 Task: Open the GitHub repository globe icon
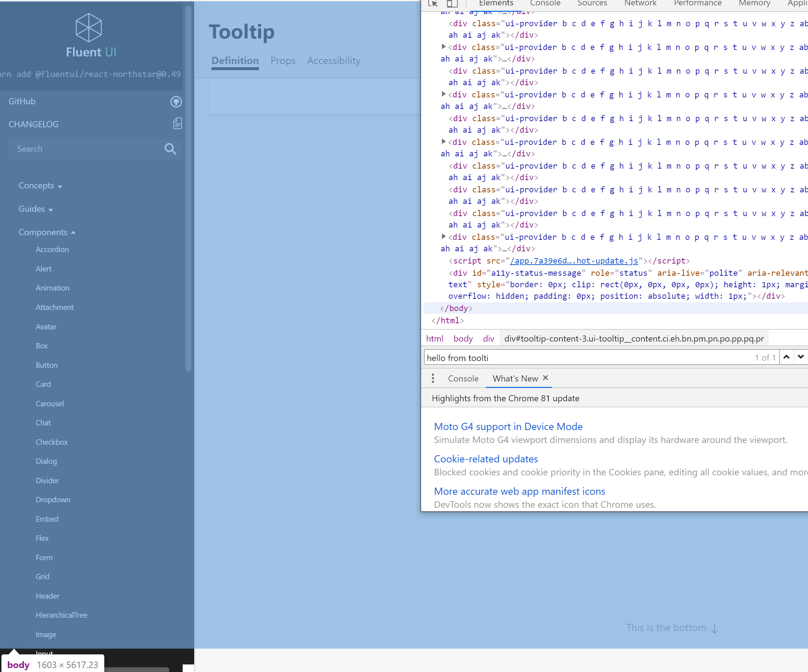(177, 101)
